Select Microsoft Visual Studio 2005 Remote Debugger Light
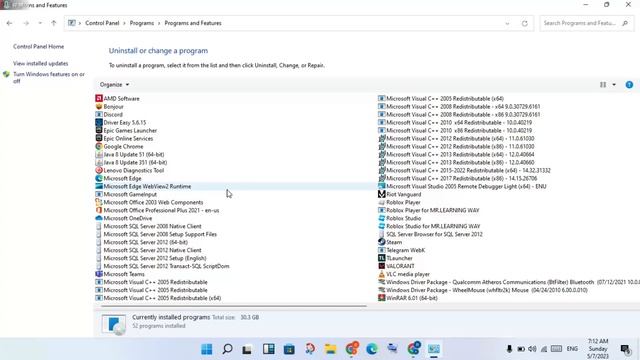This screenshot has width=640, height=360. coord(466,186)
